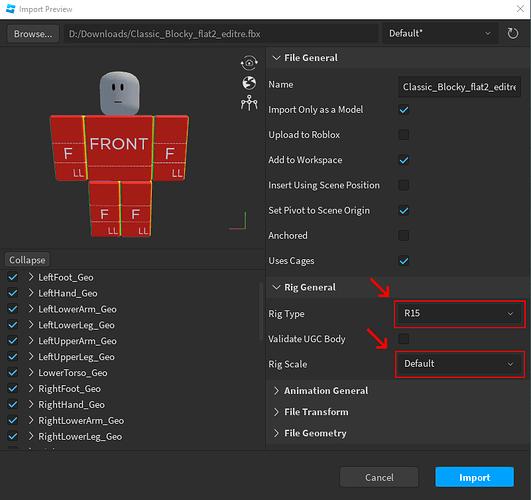This screenshot has width=531, height=500.
Task: Enable the Upload to Roblox checkbox
Action: [404, 135]
